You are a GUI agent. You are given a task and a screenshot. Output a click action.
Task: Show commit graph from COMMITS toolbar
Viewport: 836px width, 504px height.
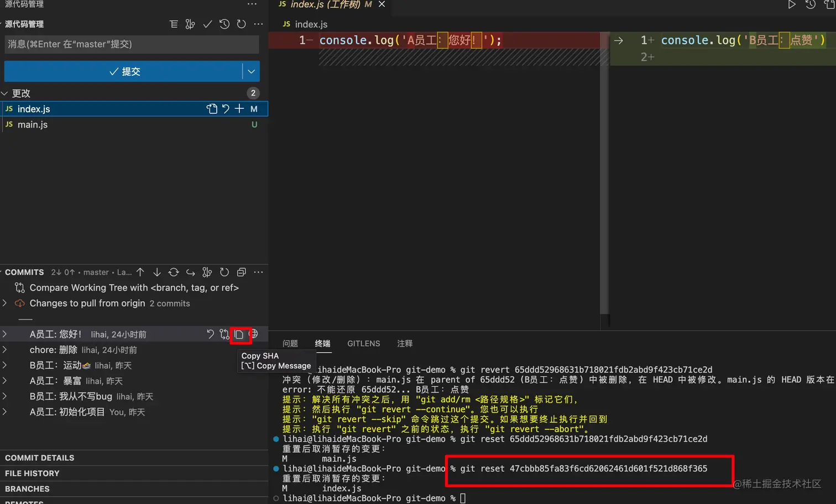[x=207, y=272]
